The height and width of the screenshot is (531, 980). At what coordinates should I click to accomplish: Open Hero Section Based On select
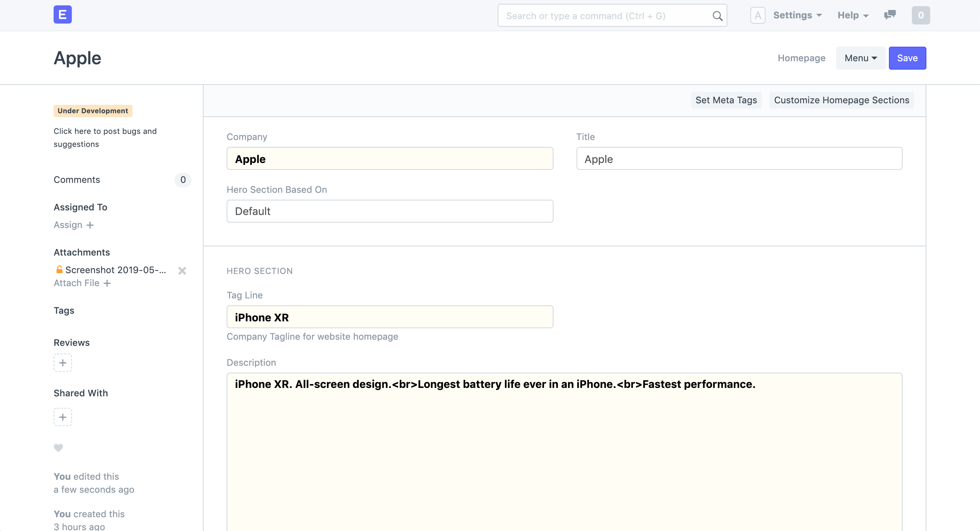390,211
